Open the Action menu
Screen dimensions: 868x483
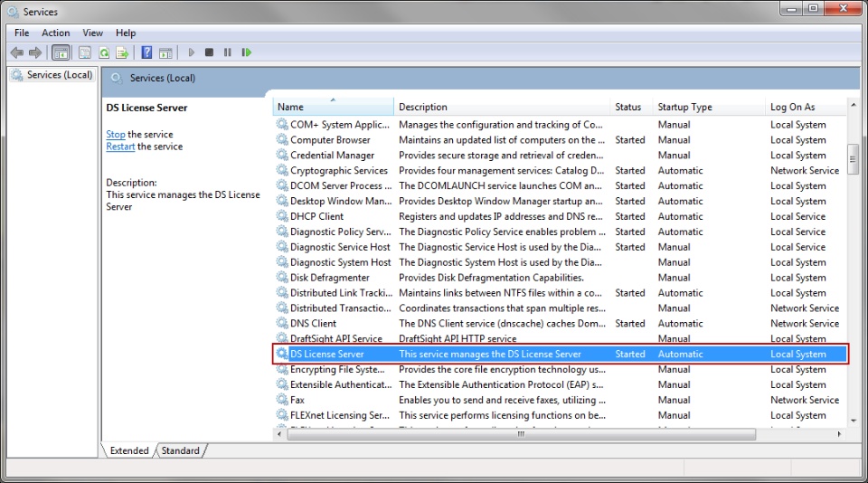tap(56, 33)
